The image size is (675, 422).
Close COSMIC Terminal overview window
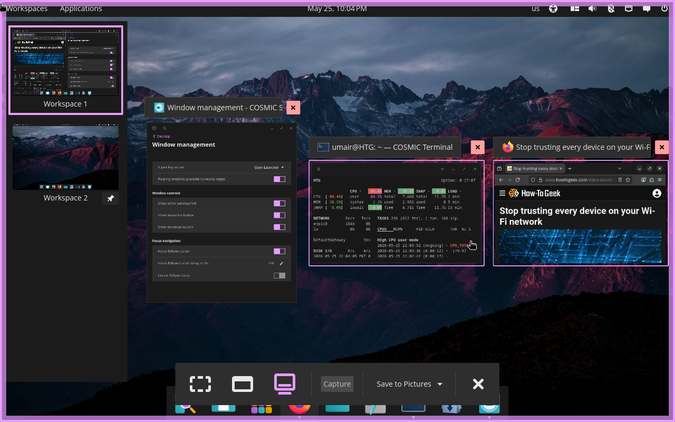pyautogui.click(x=477, y=147)
